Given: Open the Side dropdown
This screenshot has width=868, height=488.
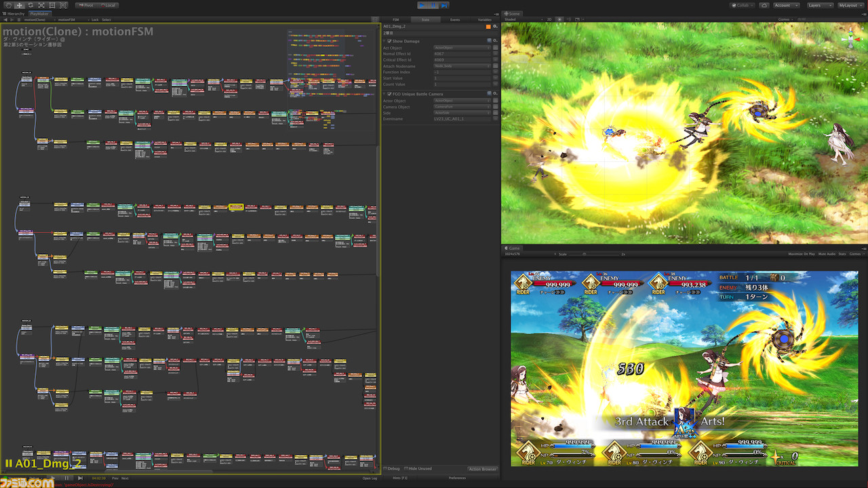Looking at the screenshot, I should (x=462, y=113).
